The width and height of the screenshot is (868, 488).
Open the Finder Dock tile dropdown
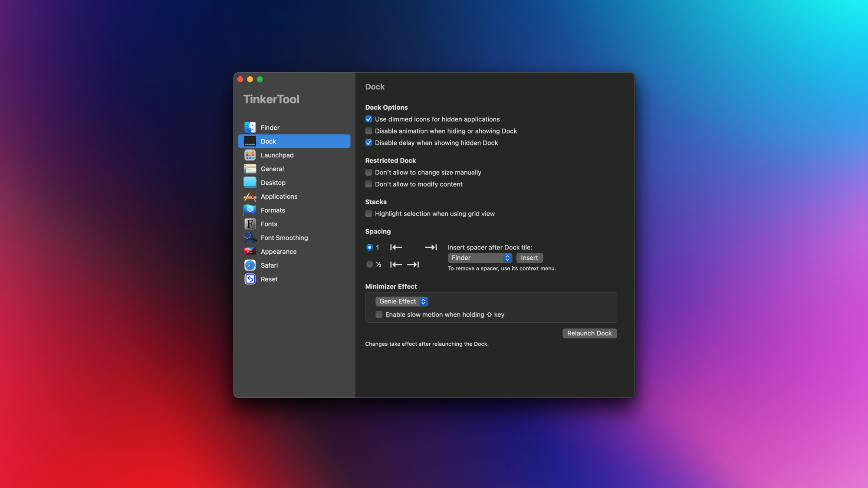[x=480, y=258]
